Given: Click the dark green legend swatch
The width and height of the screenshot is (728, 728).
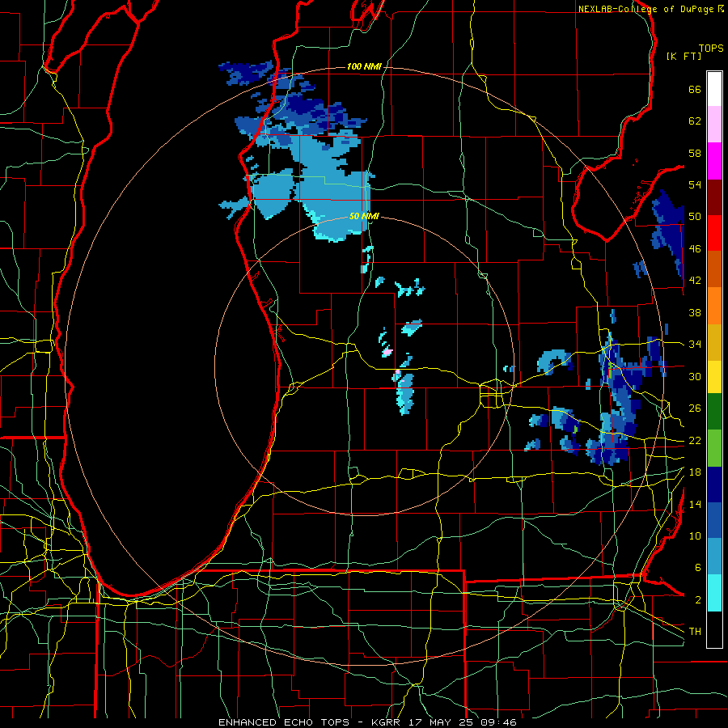Looking at the screenshot, I should click(714, 412).
